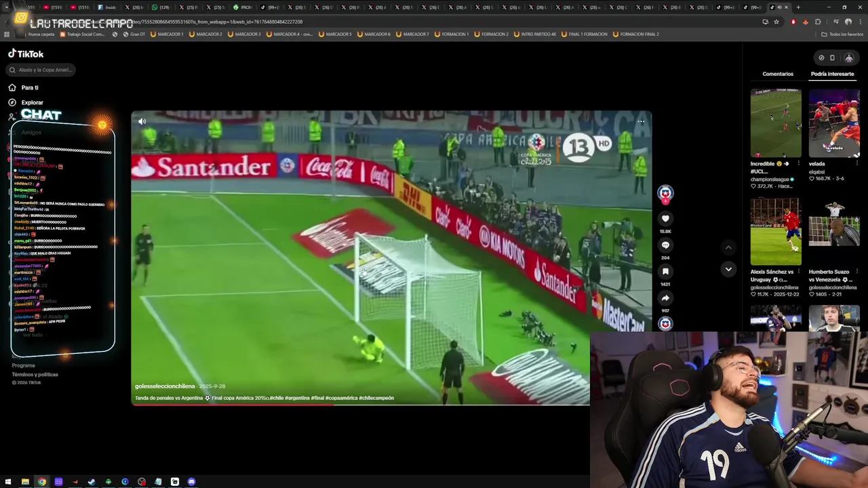Open the video's three-dot more menu
Viewport: 868px width, 488px height.
tap(641, 121)
